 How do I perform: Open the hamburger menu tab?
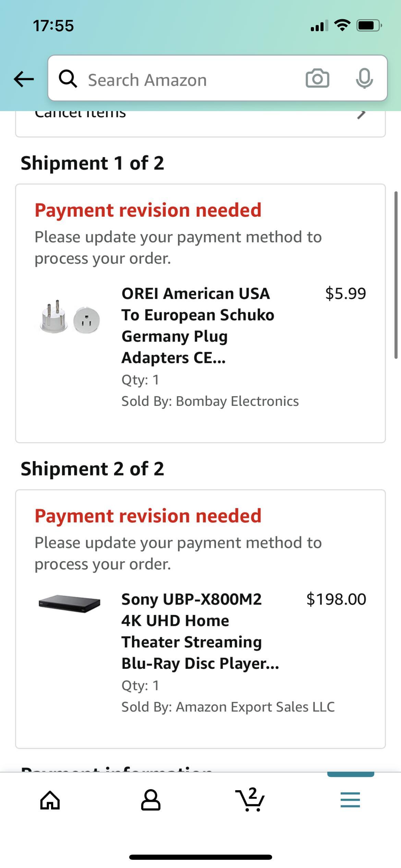point(350,800)
